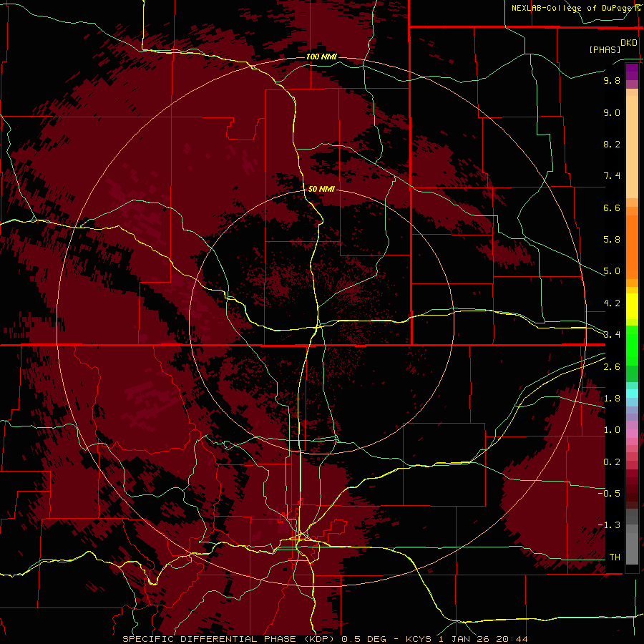
Task: Click the '9.8' scale value
Action: 612,80
